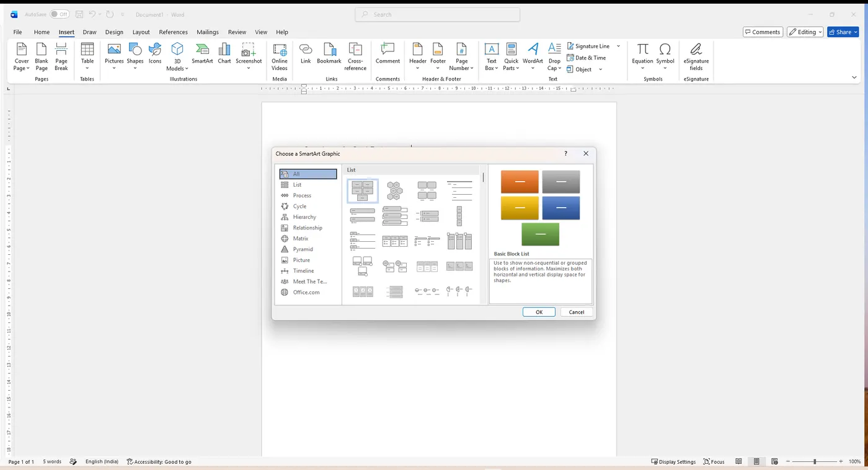Open the Editing mode dropdown
Screen dimensions: 868x470
point(805,32)
